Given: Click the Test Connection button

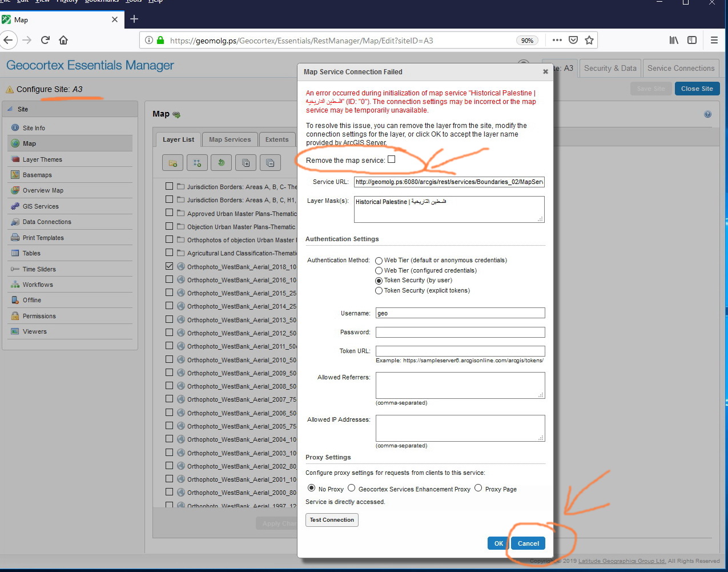Looking at the screenshot, I should coord(332,520).
